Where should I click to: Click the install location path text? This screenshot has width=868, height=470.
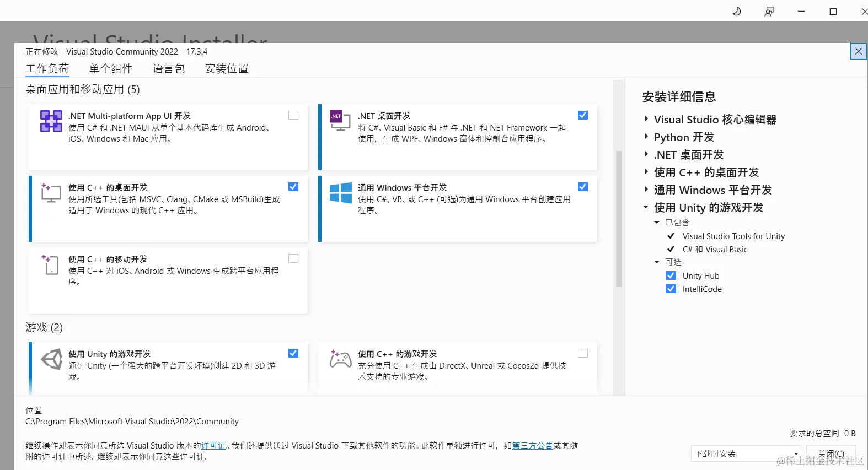click(x=132, y=421)
